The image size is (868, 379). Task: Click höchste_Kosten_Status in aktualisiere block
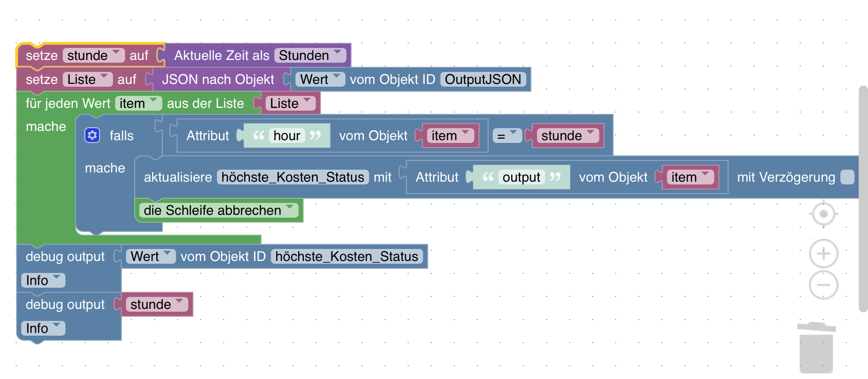(x=292, y=177)
